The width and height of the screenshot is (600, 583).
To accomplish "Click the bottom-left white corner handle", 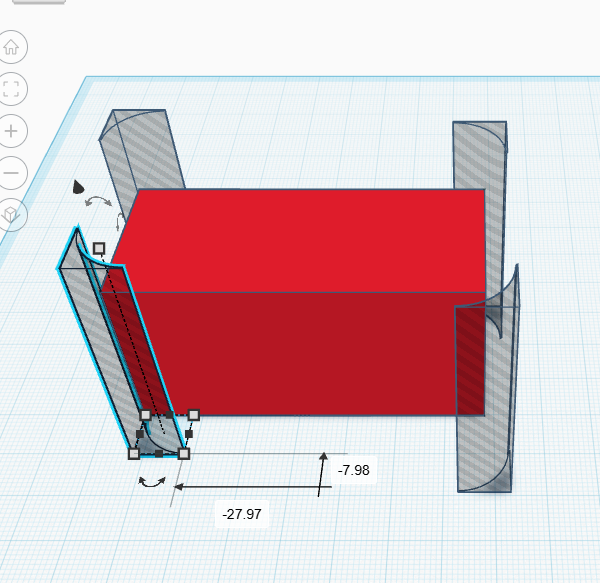I will [134, 454].
